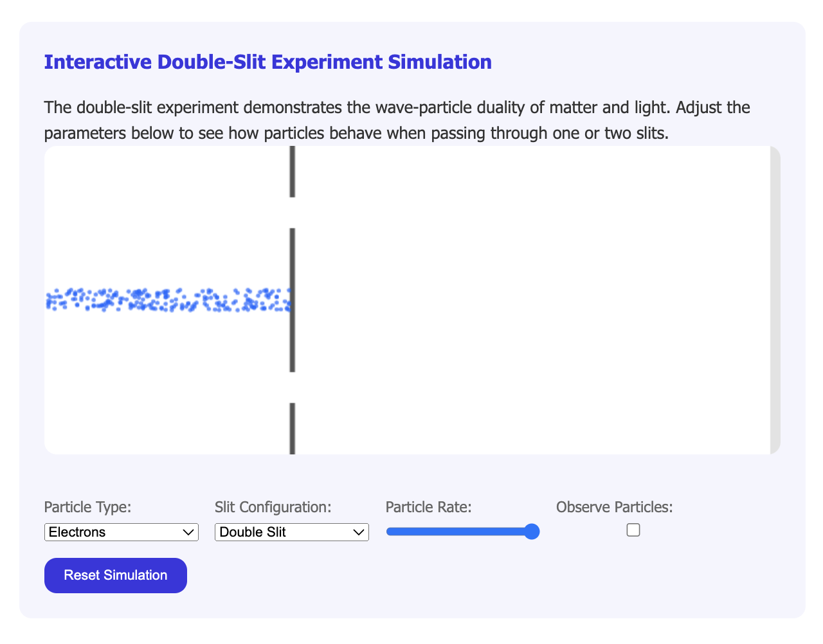The height and width of the screenshot is (644, 823).
Task: Click the Observe Particles label
Action: pos(614,507)
